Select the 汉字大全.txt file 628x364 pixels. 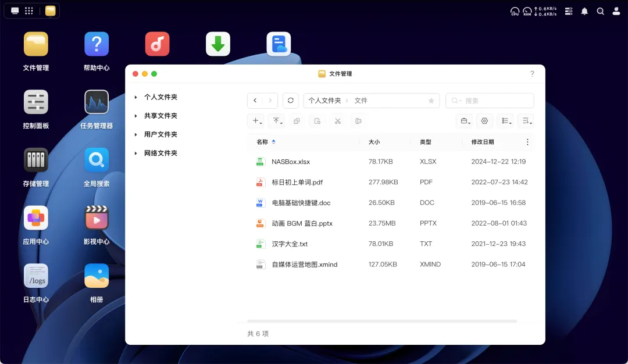[x=391, y=244]
